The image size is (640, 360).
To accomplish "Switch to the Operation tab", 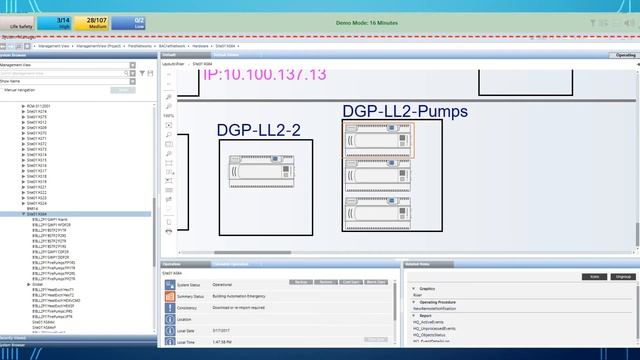I will [x=185, y=264].
